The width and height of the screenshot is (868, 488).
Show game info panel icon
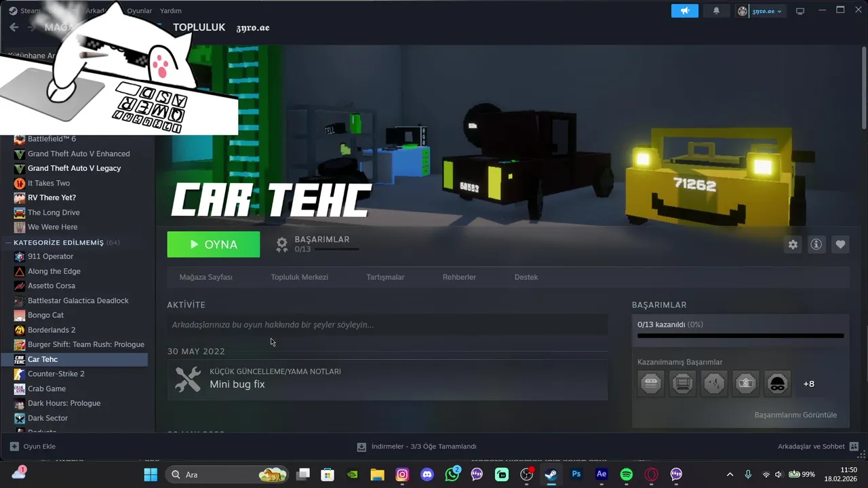pos(816,245)
